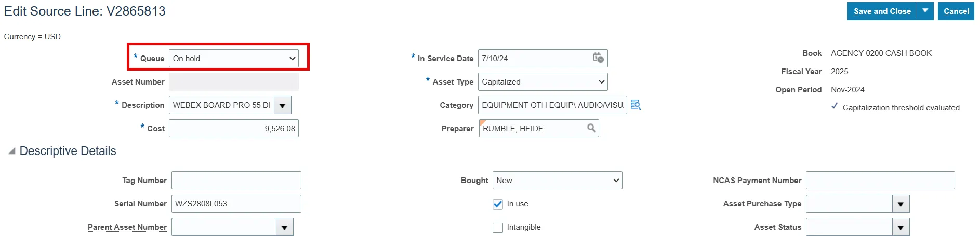Open the Bought dropdown showing New

pyautogui.click(x=557, y=181)
